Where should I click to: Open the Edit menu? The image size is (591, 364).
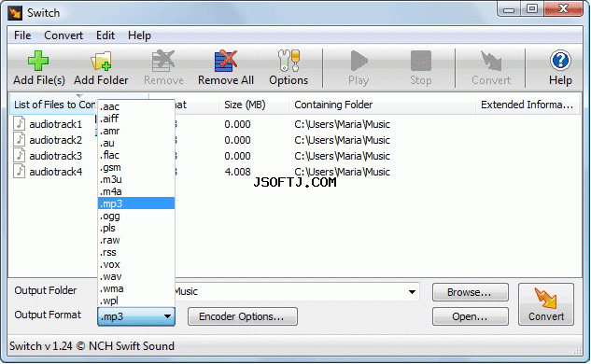click(x=106, y=35)
